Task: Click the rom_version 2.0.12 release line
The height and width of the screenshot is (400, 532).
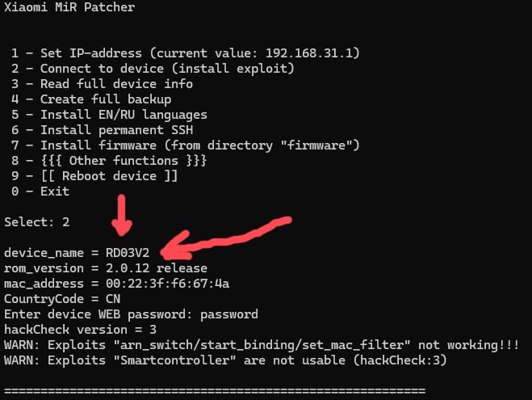Action: click(105, 268)
